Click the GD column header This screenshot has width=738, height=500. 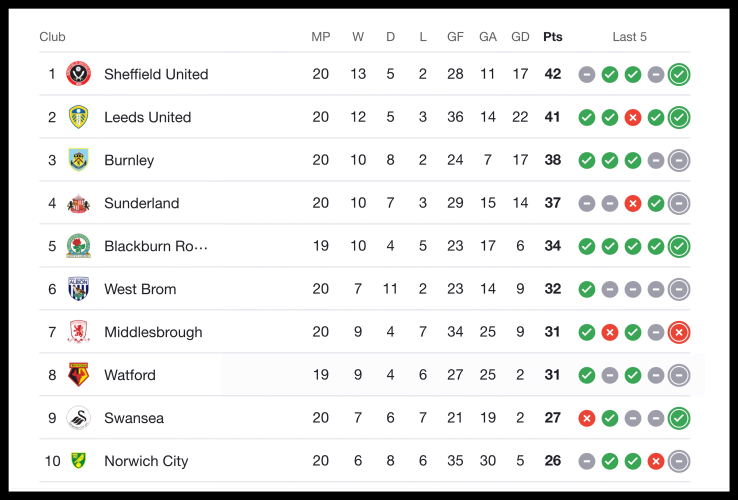[x=520, y=37]
